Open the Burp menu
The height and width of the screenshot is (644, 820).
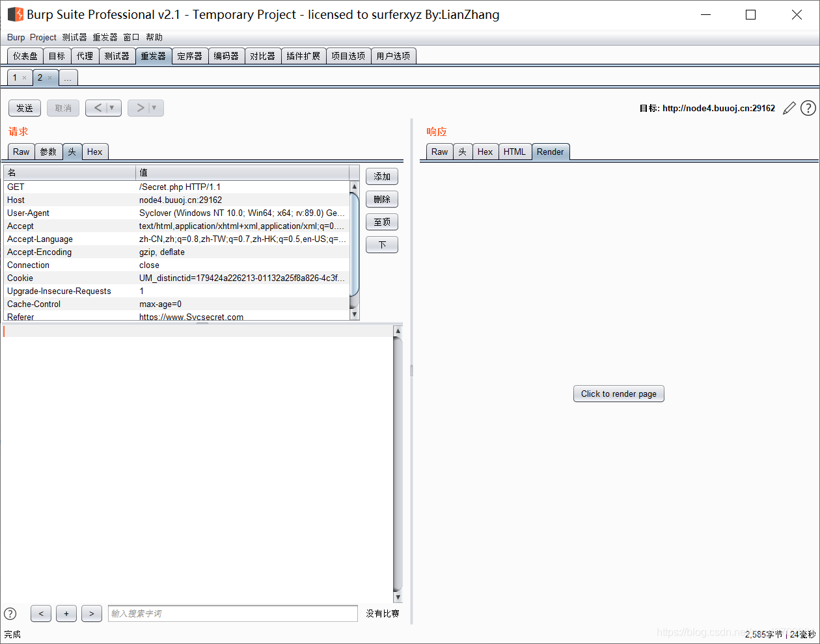(x=16, y=37)
